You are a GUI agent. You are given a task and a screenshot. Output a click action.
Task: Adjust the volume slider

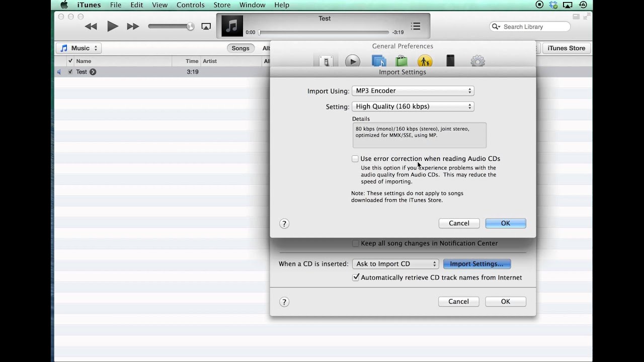coord(171,26)
